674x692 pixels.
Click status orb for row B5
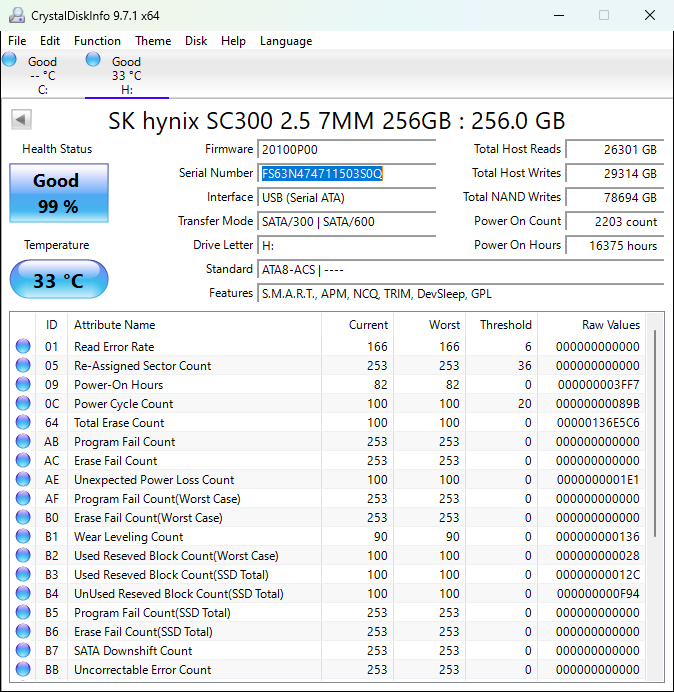[x=23, y=612]
